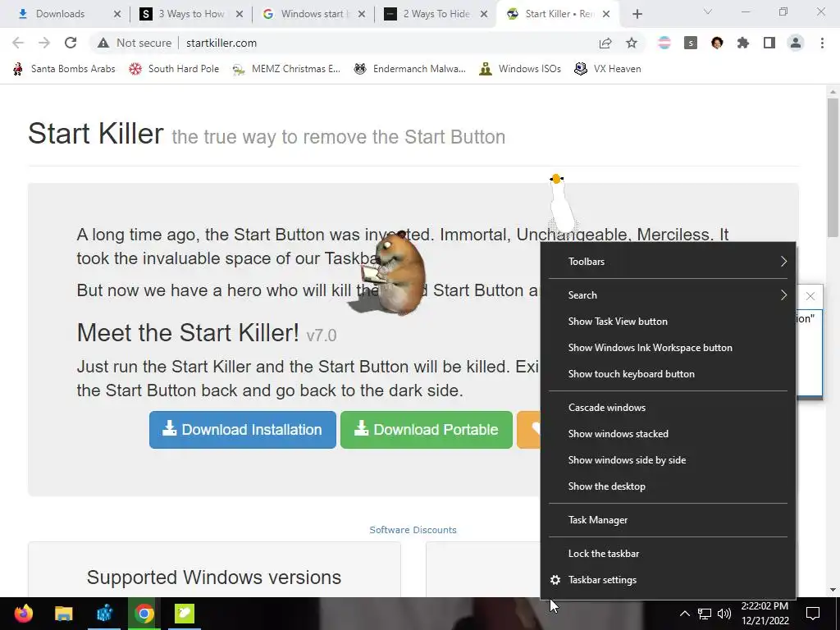The height and width of the screenshot is (630, 840).
Task: Close the 2 Ways To Hide tab
Action: pyautogui.click(x=484, y=14)
